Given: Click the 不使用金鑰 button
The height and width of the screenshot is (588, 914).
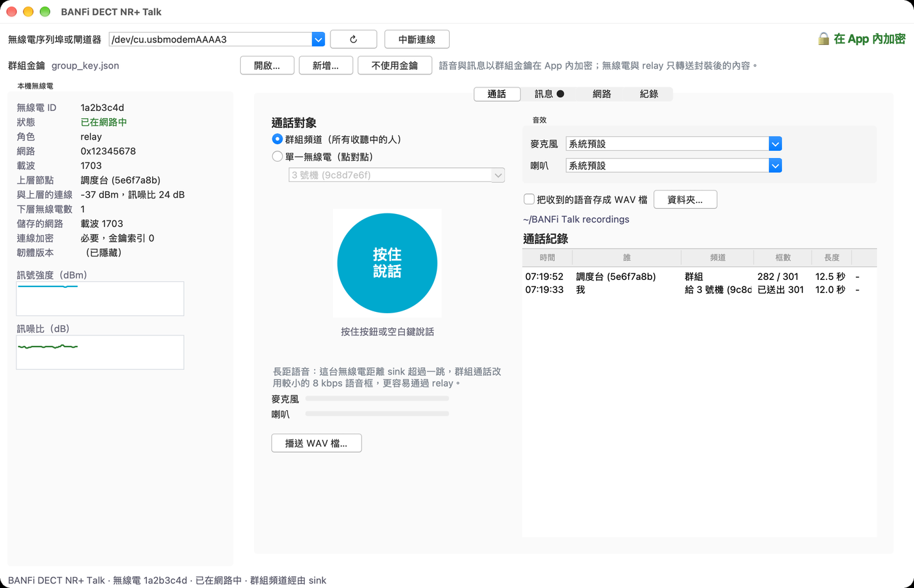Looking at the screenshot, I should [395, 65].
